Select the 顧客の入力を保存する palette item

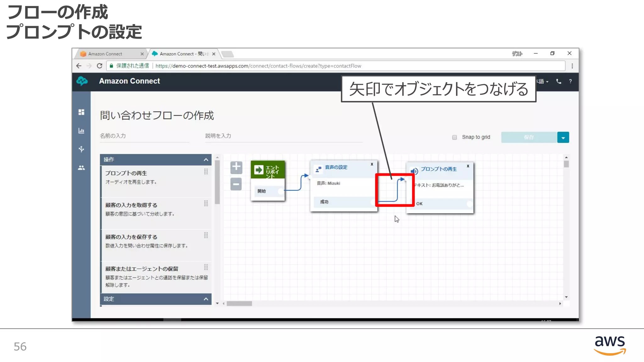tap(156, 245)
